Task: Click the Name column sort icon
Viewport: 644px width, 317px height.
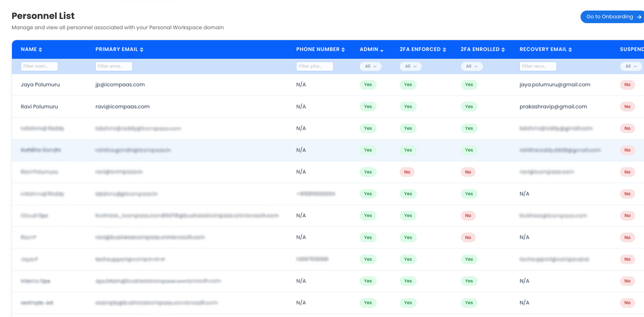Action: pos(40,50)
